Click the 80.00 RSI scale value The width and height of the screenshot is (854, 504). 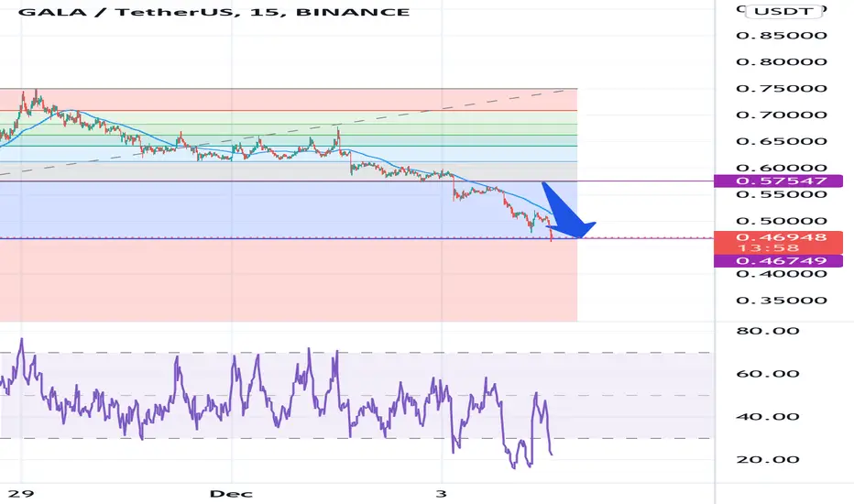pos(767,331)
